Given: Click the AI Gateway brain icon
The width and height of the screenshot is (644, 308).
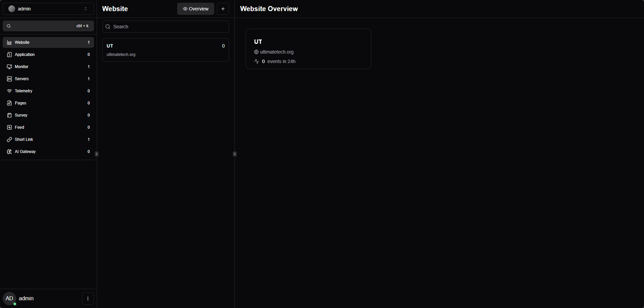Looking at the screenshot, I should (9, 152).
